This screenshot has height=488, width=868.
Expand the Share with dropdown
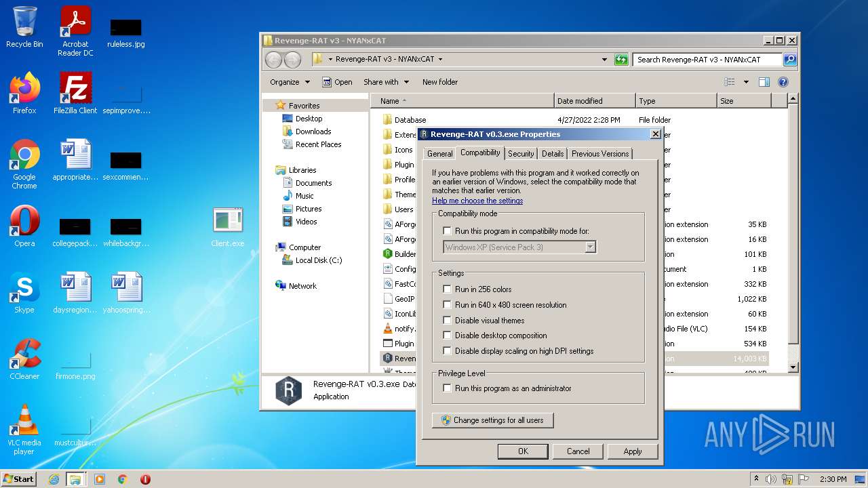[x=386, y=82]
